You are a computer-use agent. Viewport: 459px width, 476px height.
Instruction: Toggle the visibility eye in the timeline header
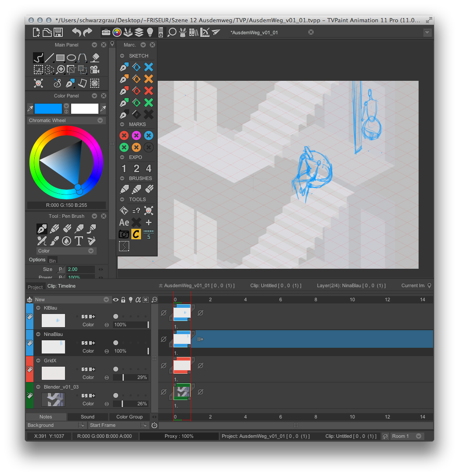[116, 299]
